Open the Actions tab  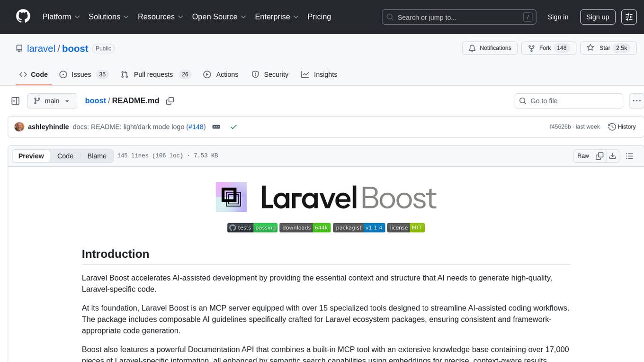tap(221, 74)
